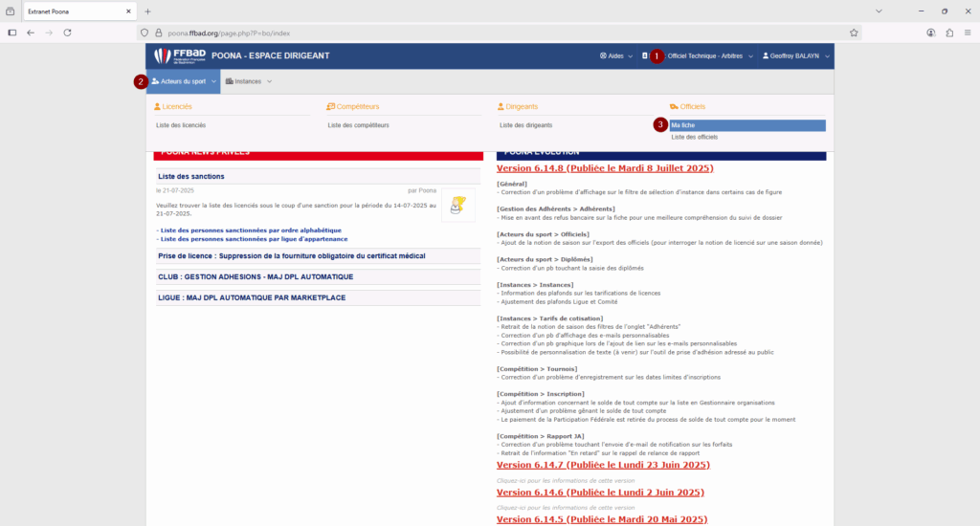This screenshot has height=526, width=980.
Task: Close the Extranet Poona tab
Action: [128, 11]
